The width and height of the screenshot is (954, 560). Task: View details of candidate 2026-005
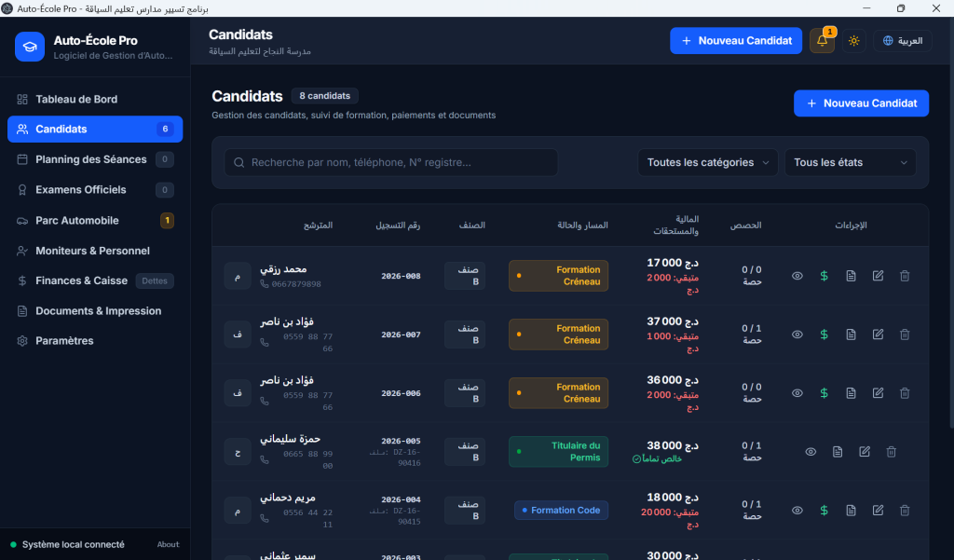pos(811,452)
